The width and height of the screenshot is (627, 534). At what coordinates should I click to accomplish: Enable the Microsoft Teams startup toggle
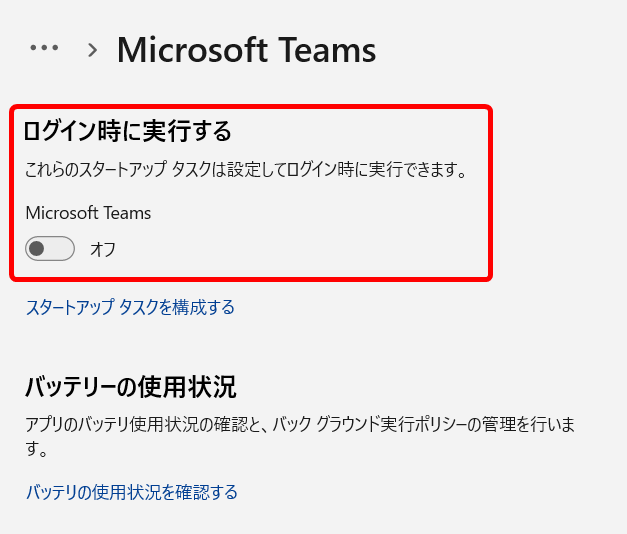point(50,248)
